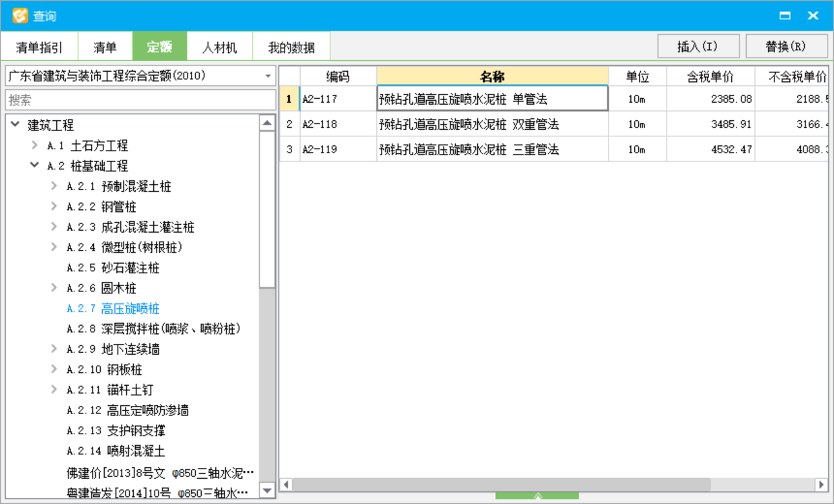
Task: Click the 含税单价 column header
Action: [x=711, y=76]
